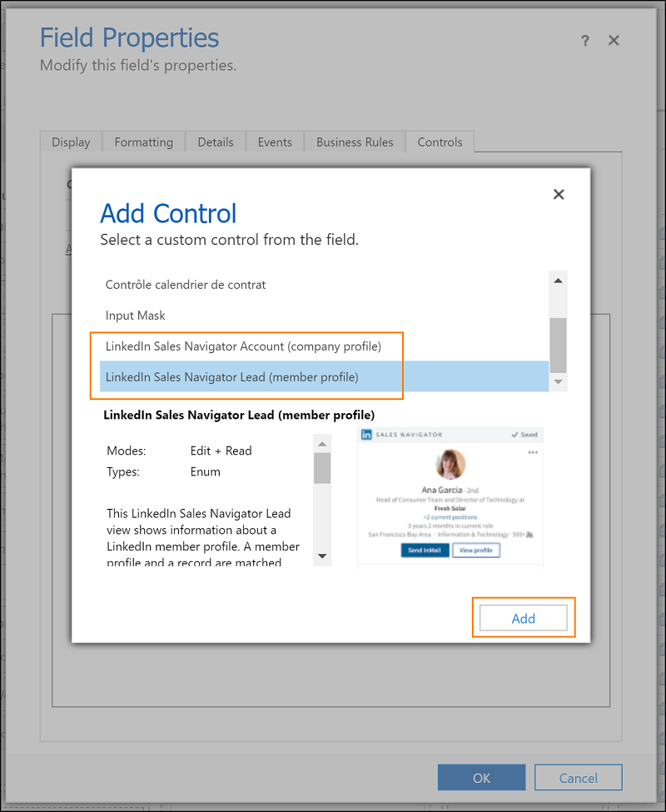Go to the Events tab

[x=275, y=142]
